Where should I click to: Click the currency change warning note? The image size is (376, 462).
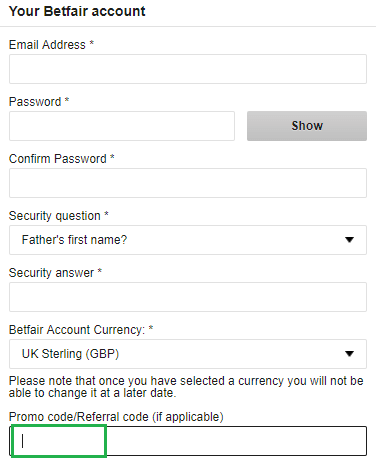tap(186, 387)
